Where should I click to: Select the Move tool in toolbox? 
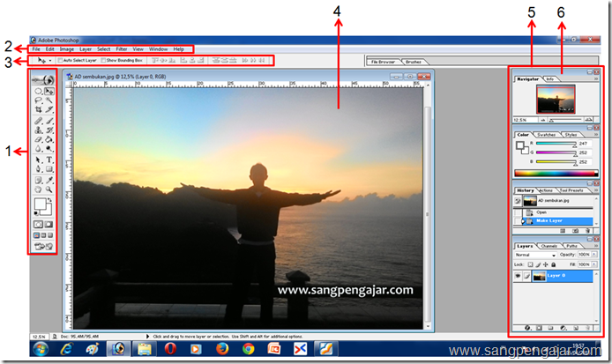49,92
